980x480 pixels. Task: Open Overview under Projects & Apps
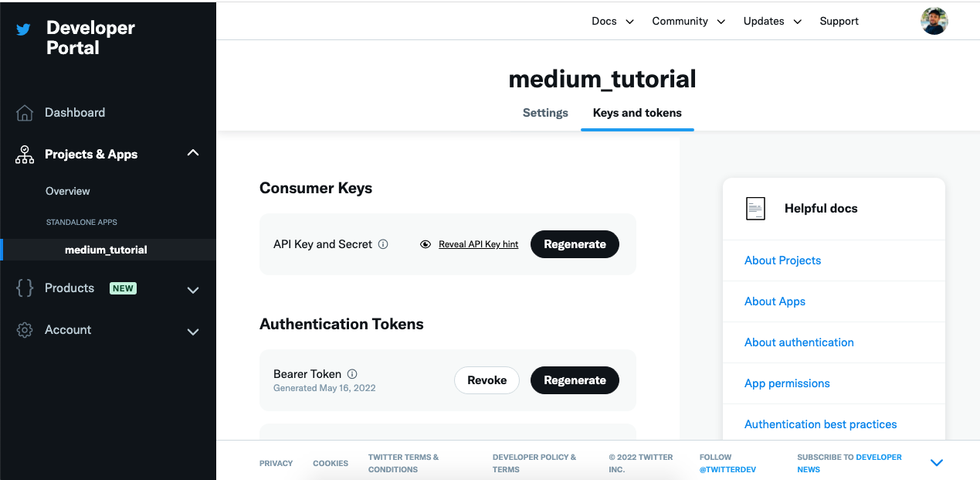[x=67, y=191]
